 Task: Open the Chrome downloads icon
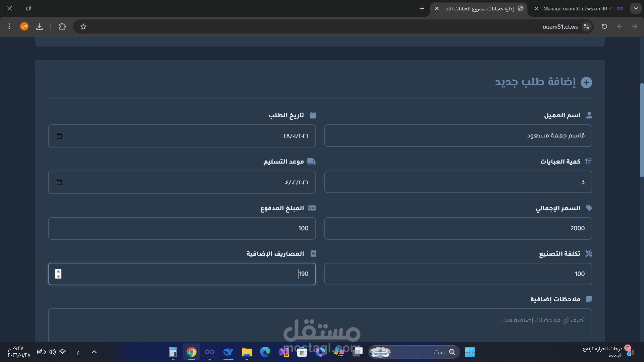pyautogui.click(x=40, y=26)
